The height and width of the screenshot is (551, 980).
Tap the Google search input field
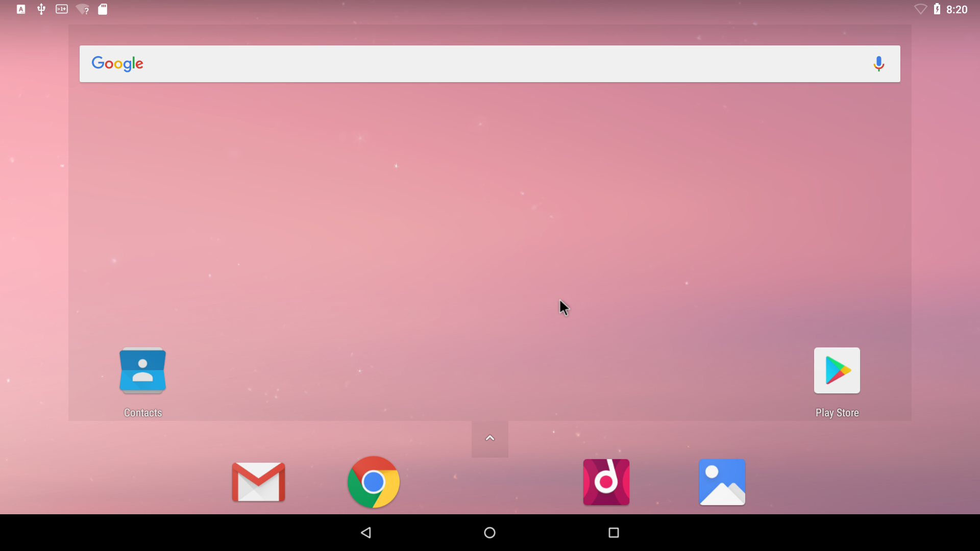(x=490, y=63)
